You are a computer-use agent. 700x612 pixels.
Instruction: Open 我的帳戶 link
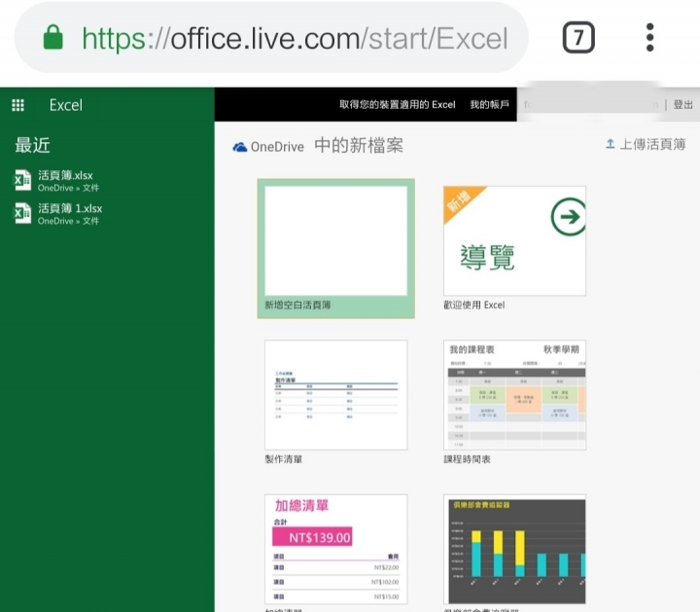pos(490,104)
